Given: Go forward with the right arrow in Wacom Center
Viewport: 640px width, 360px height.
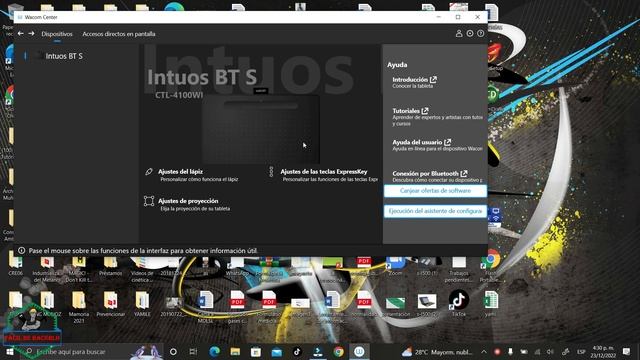Looking at the screenshot, I should (x=31, y=33).
